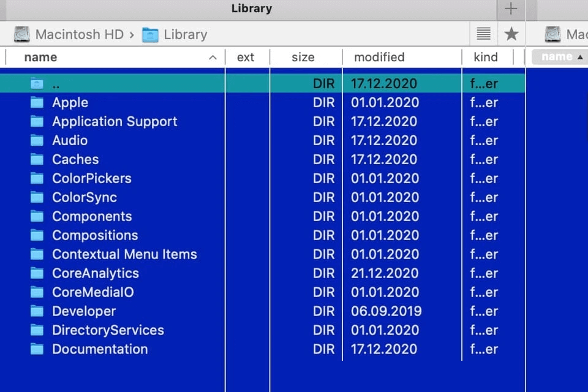Add a new tab with plus button
The width and height of the screenshot is (588, 392).
(x=511, y=9)
